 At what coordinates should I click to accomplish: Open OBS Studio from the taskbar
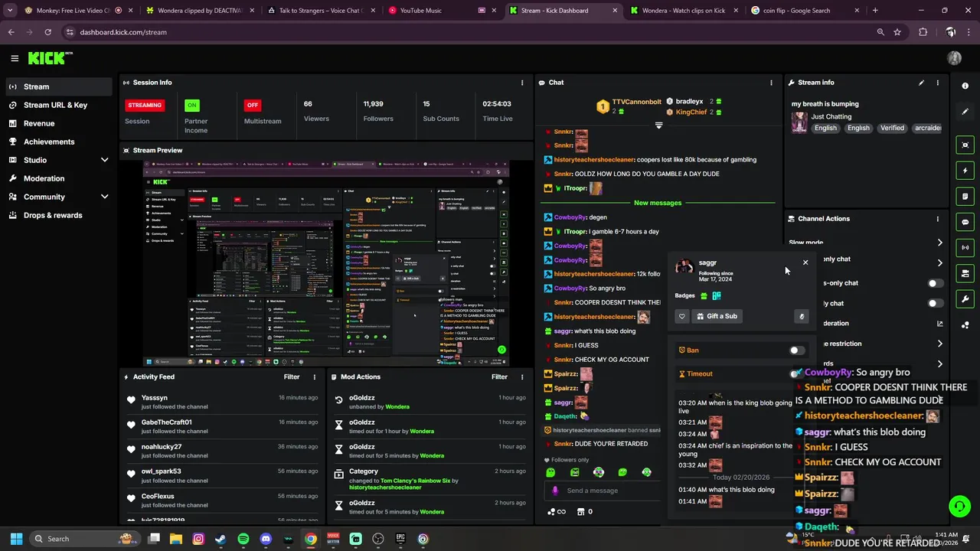coord(378,539)
